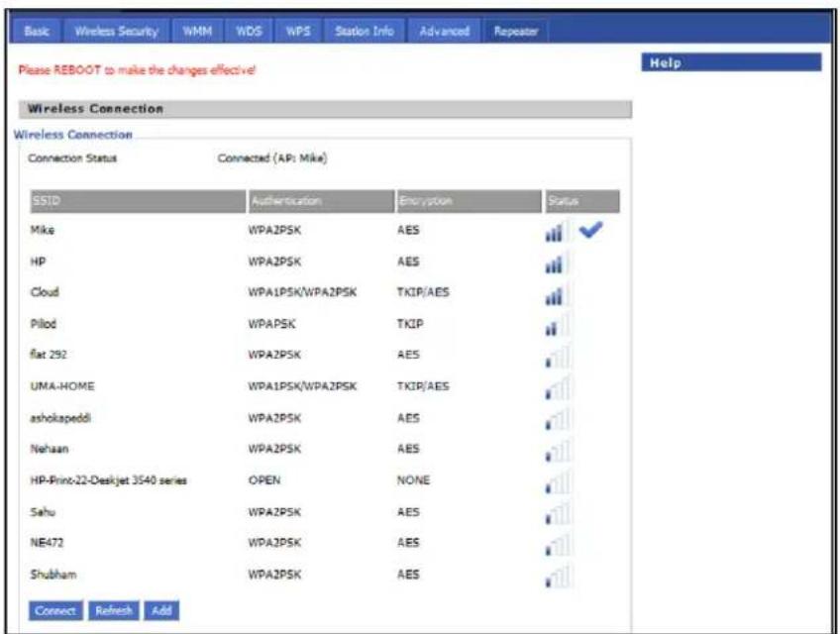Screen dimensions: 840x634
Task: Click the signal strength icon for Pilod
Action: (556, 326)
